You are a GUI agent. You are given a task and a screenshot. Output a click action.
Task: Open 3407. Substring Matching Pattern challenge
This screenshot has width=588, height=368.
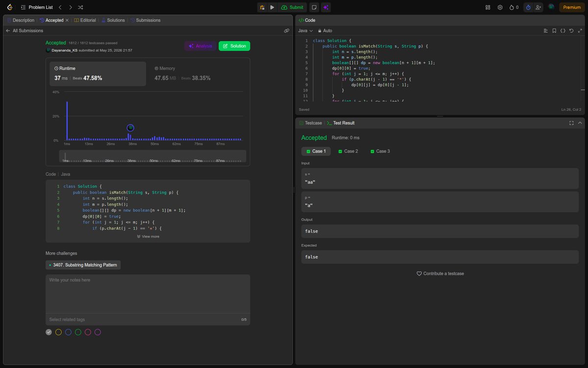coord(83,265)
